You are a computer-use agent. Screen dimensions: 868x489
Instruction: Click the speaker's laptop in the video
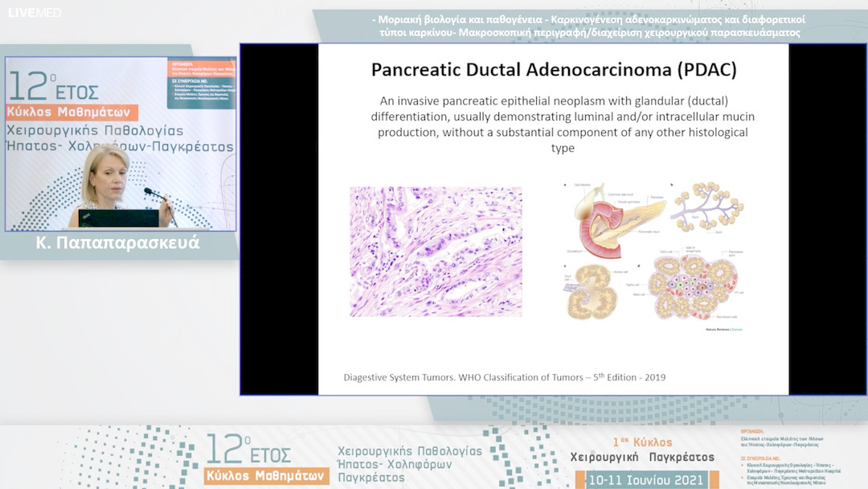click(x=118, y=218)
